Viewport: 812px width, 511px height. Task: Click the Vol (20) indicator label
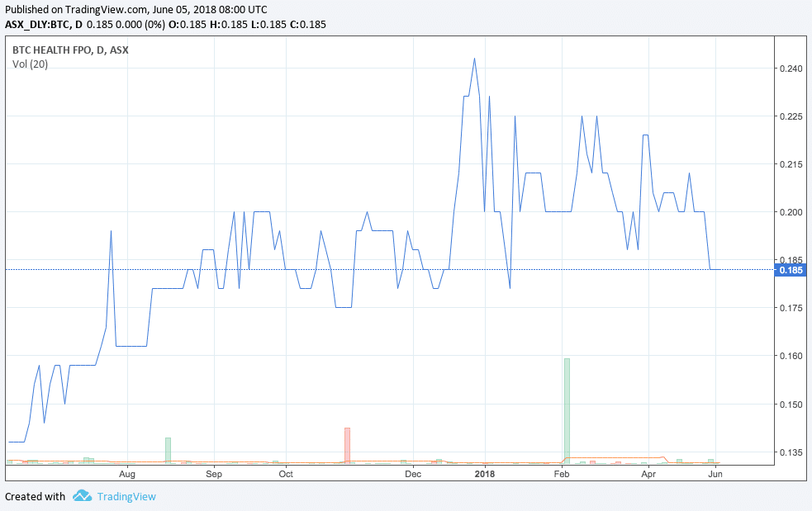click(x=30, y=64)
